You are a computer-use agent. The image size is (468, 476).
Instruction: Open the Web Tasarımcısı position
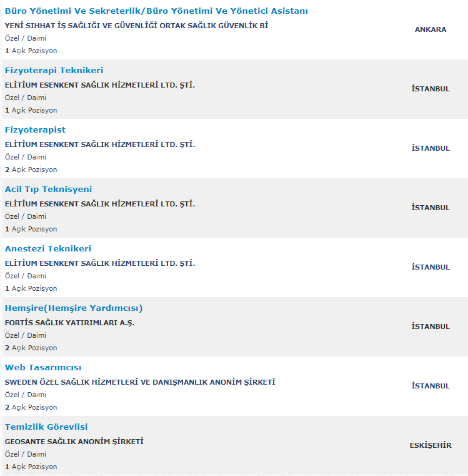43,368
